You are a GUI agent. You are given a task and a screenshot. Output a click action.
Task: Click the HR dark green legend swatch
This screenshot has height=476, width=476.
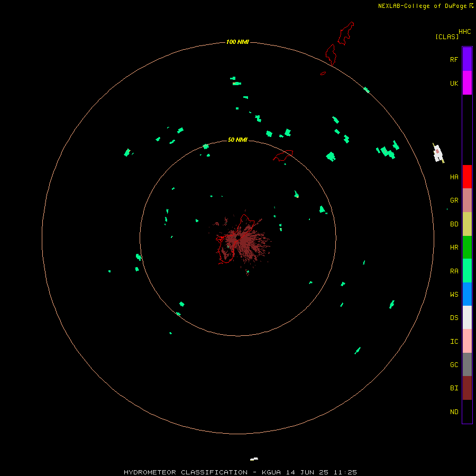coord(467,248)
